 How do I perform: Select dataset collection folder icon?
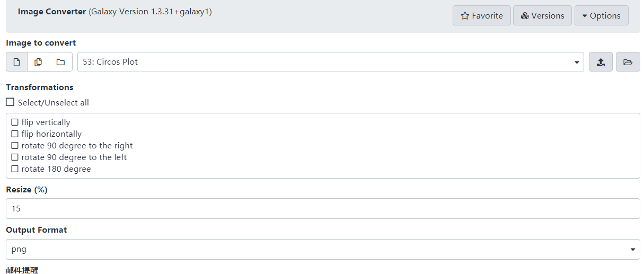[60, 62]
